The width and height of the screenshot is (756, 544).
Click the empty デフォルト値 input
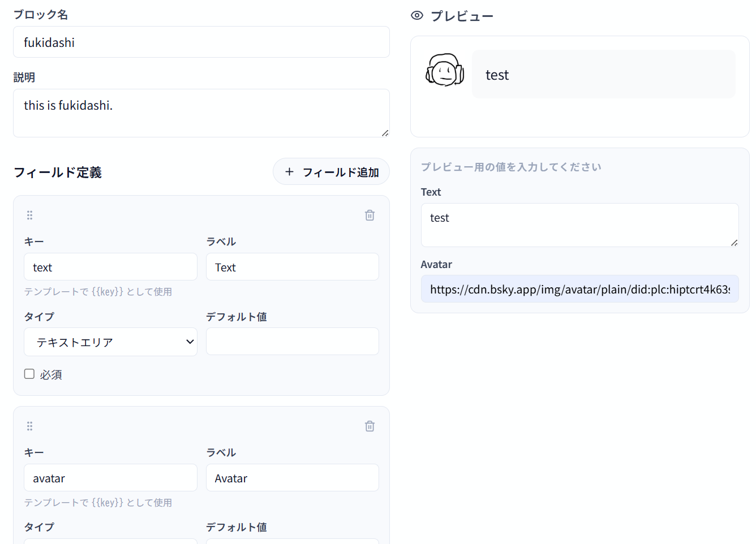(x=292, y=342)
